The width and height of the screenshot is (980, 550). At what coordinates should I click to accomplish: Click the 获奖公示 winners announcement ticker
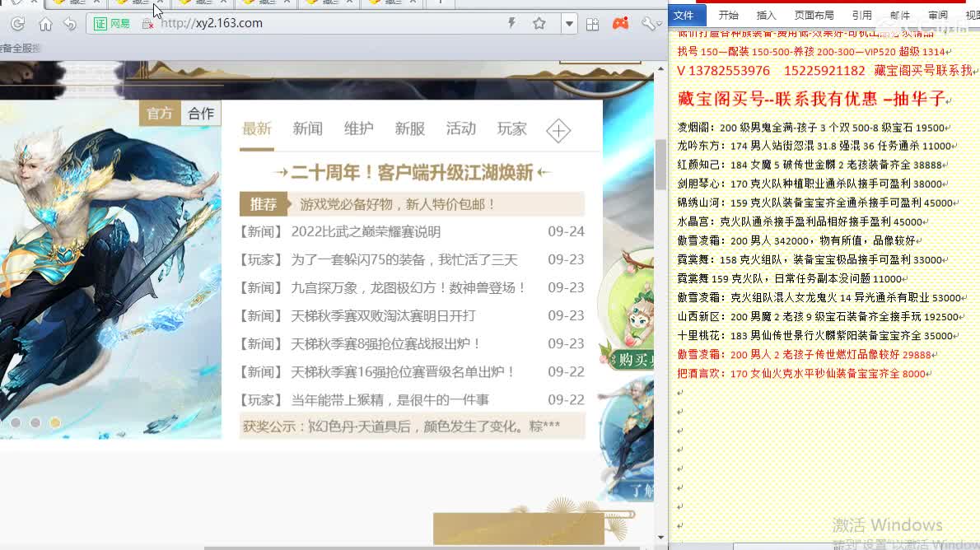[412, 426]
